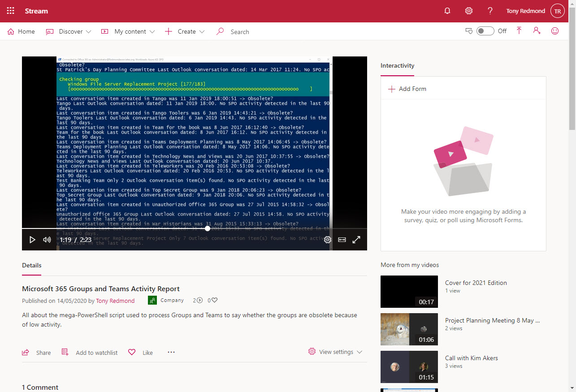Viewport: 576px width, 392px height.
Task: Click the Home house icon
Action: pos(11,31)
